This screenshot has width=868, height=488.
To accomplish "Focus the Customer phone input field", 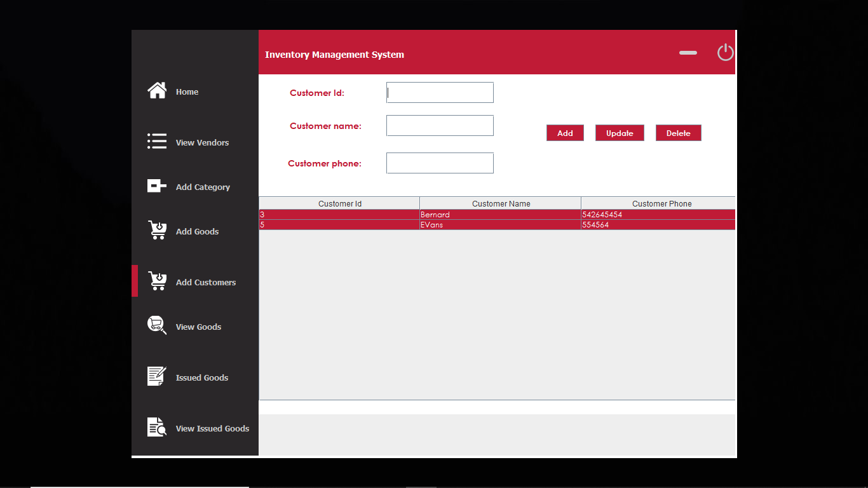I will coord(440,163).
